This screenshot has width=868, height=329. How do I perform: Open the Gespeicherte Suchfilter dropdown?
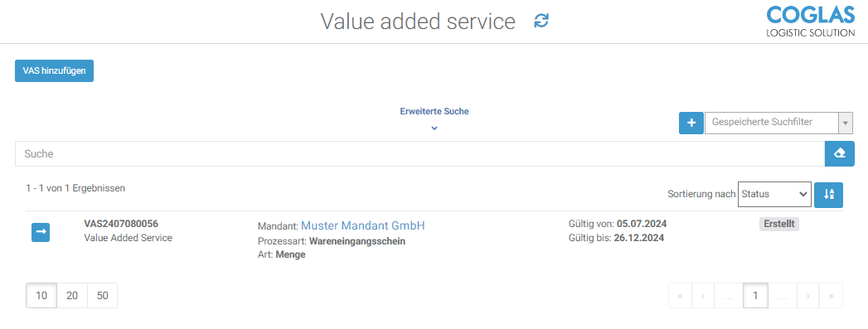[x=778, y=123]
